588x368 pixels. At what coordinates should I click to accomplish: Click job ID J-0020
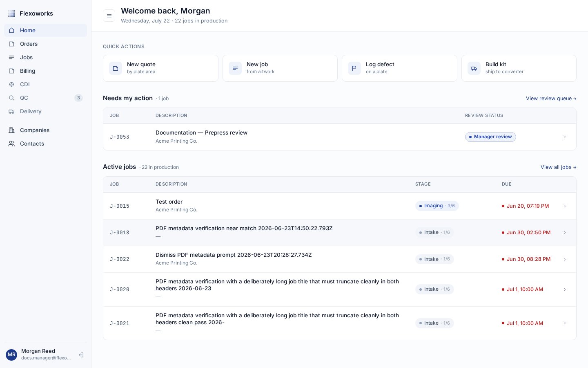tap(120, 289)
